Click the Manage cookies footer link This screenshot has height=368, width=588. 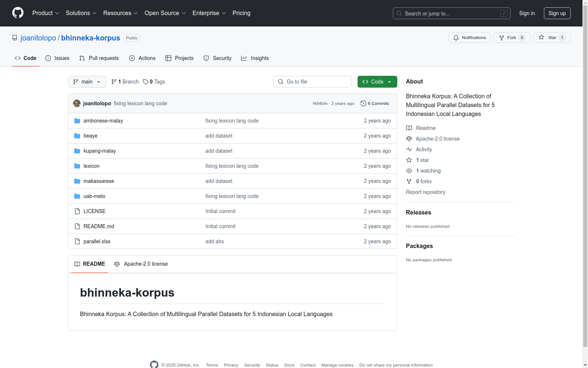pos(337,365)
